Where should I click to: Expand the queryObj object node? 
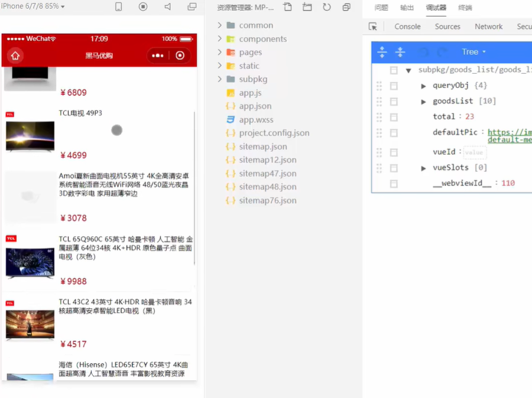click(x=423, y=86)
